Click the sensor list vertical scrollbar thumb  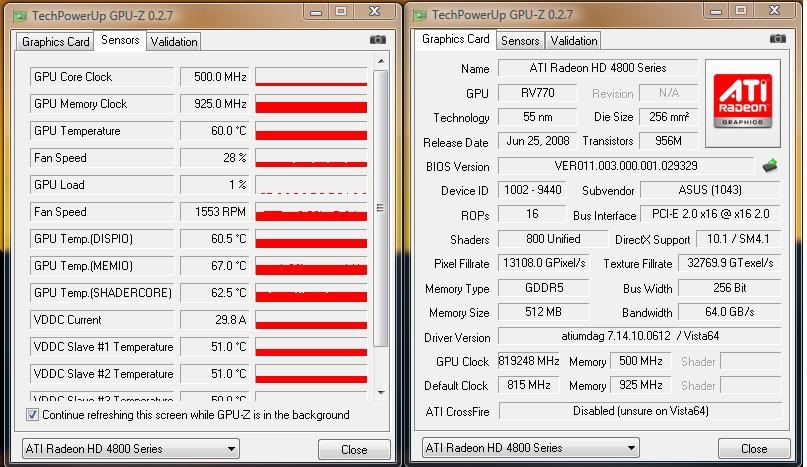click(x=380, y=208)
